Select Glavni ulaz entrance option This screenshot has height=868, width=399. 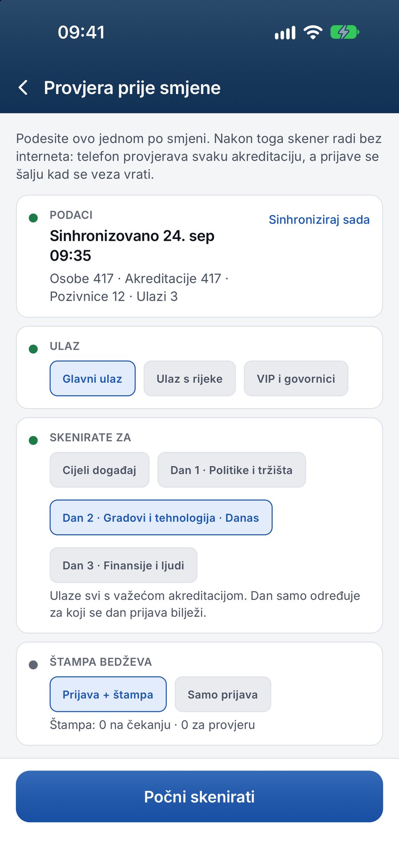pyautogui.click(x=93, y=378)
